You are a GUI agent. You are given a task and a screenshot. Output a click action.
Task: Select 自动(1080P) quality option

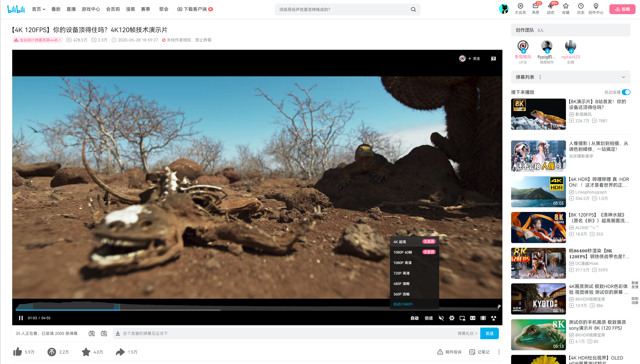point(414,304)
